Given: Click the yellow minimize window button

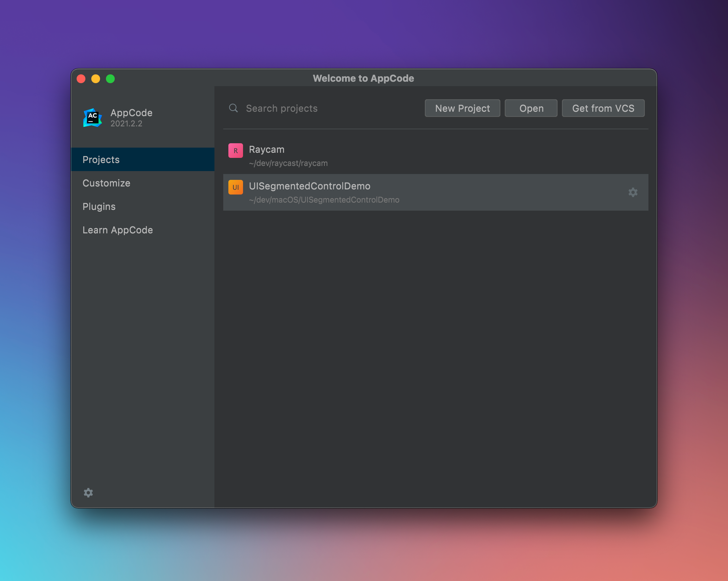Looking at the screenshot, I should pos(96,79).
